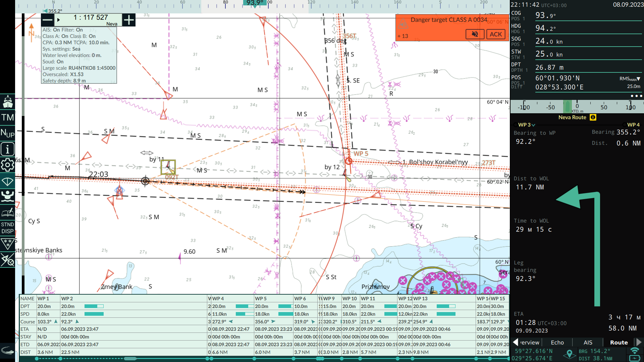Activate the man overboard icon
The width and height of the screenshot is (644, 362).
tap(7, 196)
